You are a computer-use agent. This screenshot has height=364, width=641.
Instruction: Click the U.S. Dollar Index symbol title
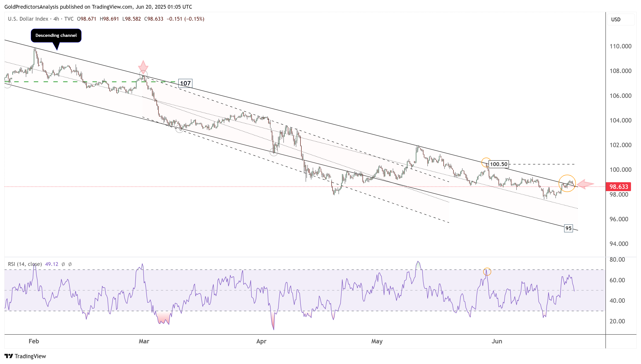[x=28, y=19]
